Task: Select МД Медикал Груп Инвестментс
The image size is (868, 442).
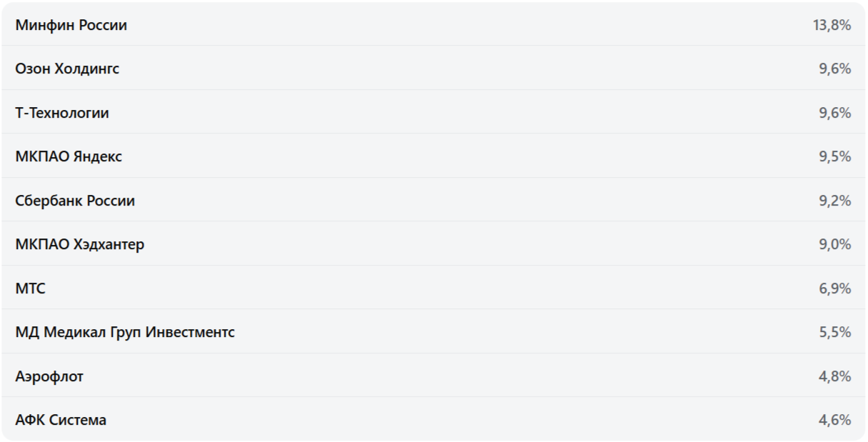Action: [125, 332]
